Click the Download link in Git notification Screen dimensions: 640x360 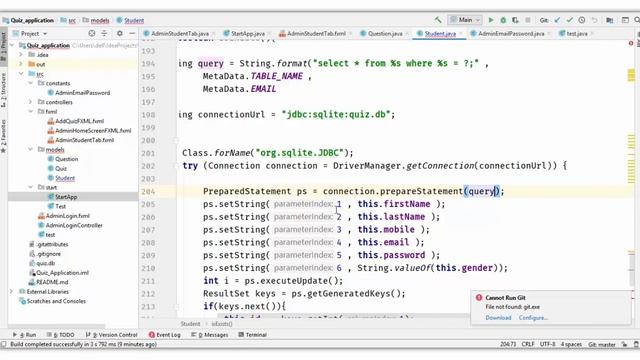(x=498, y=318)
